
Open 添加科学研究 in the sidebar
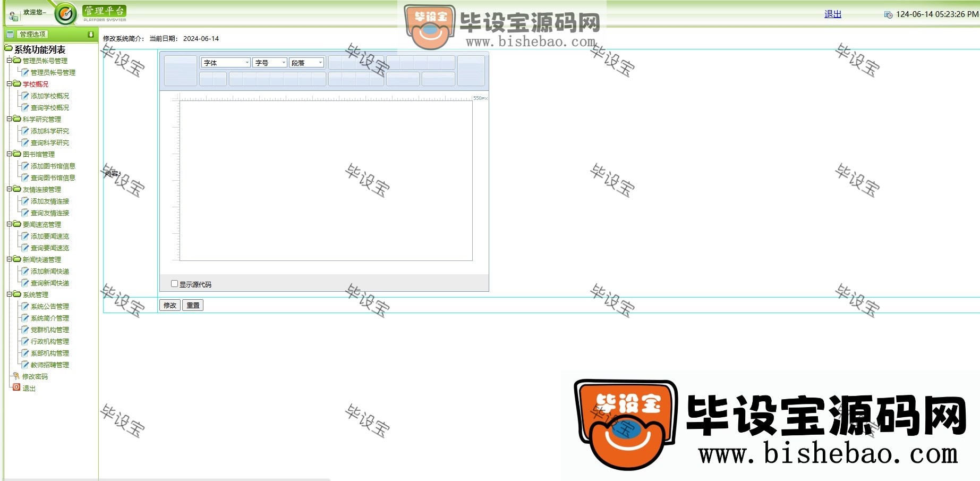50,131
